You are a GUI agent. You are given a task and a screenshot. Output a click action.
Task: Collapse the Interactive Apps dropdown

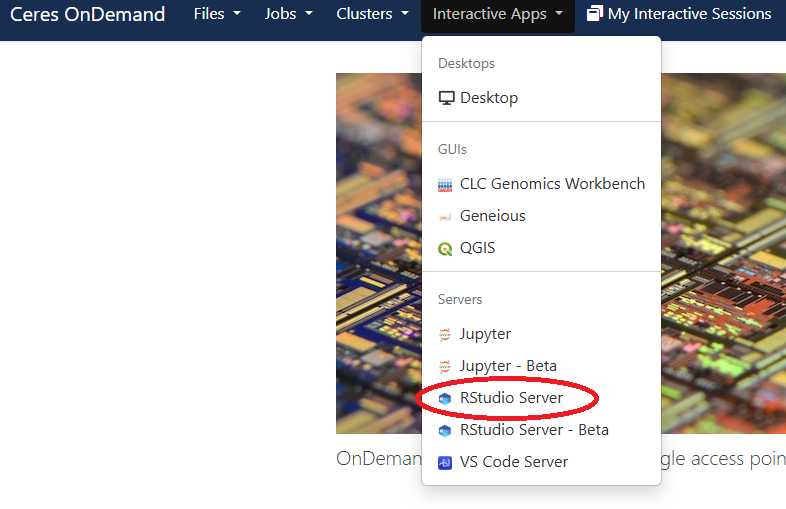pyautogui.click(x=498, y=15)
